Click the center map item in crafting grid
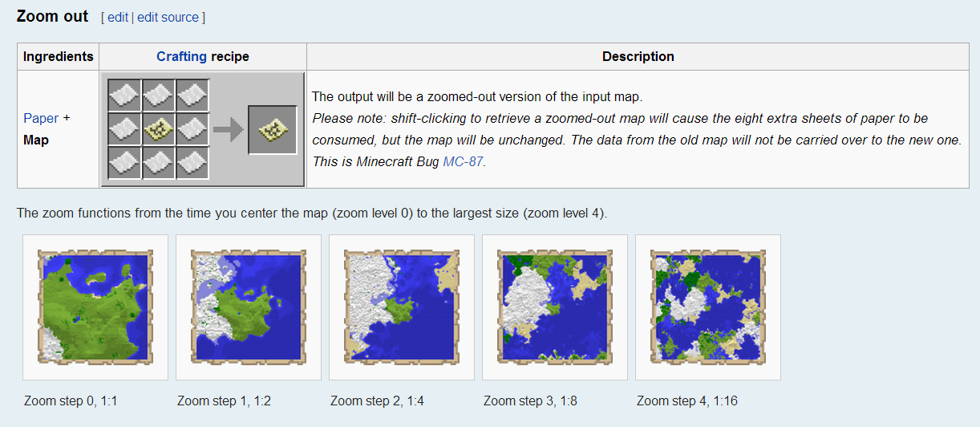Viewport: 980px width, 427px height. tap(158, 129)
